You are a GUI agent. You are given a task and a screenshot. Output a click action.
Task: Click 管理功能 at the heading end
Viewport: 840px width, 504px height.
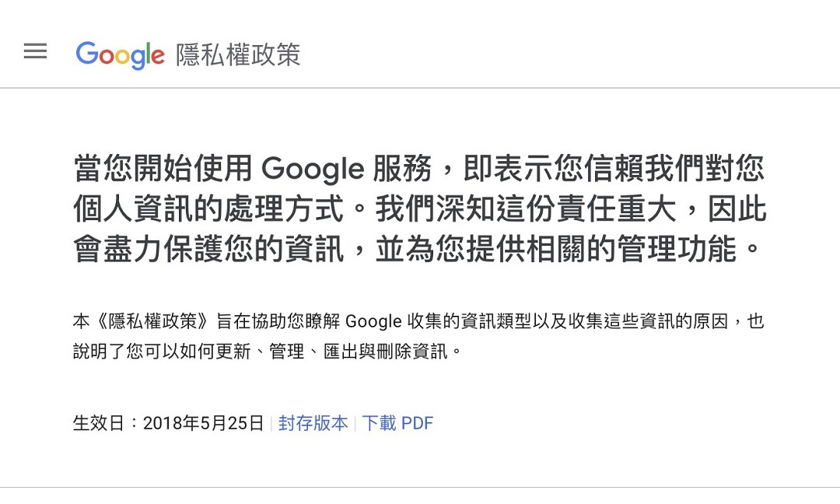click(x=677, y=249)
